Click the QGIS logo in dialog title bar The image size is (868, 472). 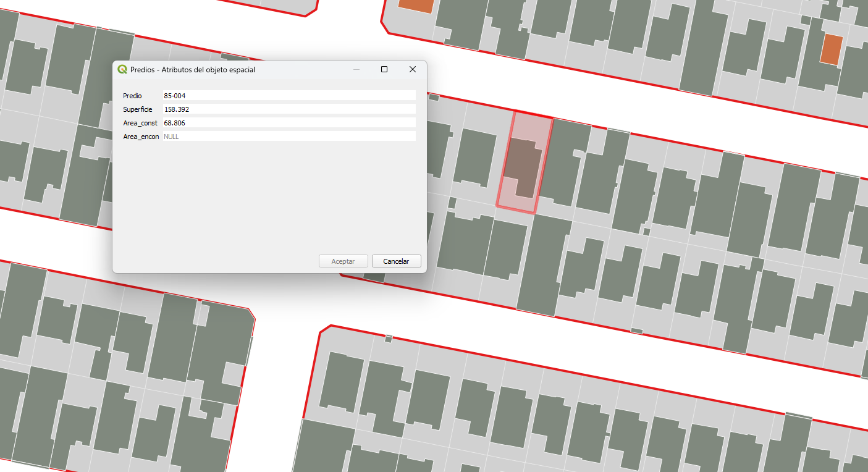point(122,70)
